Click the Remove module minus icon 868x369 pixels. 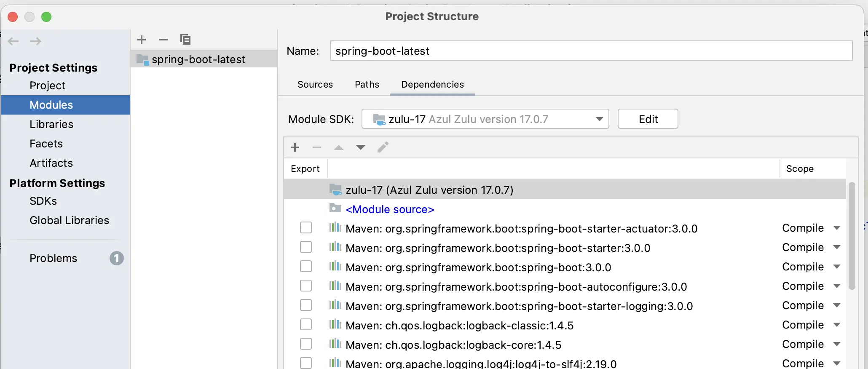(163, 40)
